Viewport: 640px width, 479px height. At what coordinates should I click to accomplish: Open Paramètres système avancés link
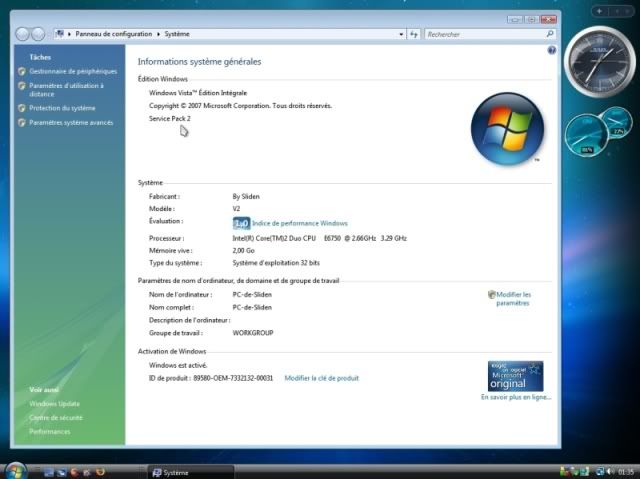[x=71, y=122]
